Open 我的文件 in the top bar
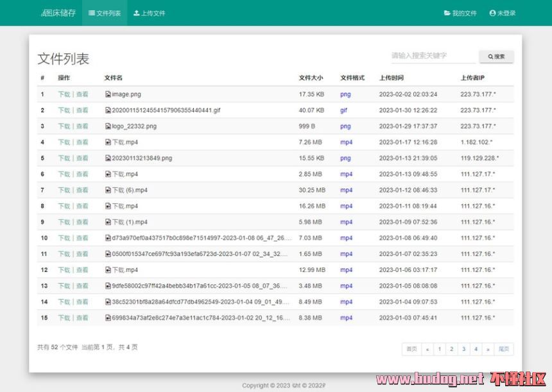 click(460, 13)
